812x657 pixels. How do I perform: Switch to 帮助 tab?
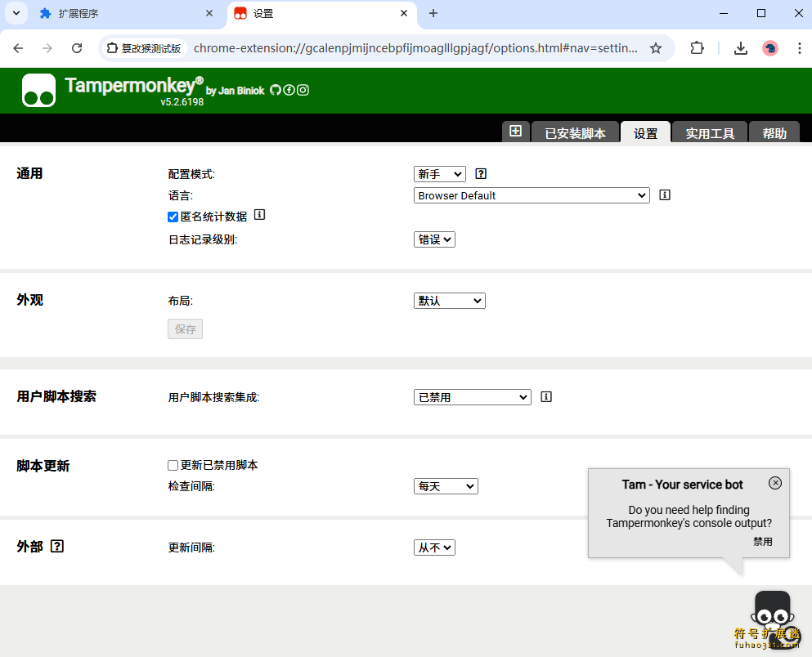tap(774, 132)
